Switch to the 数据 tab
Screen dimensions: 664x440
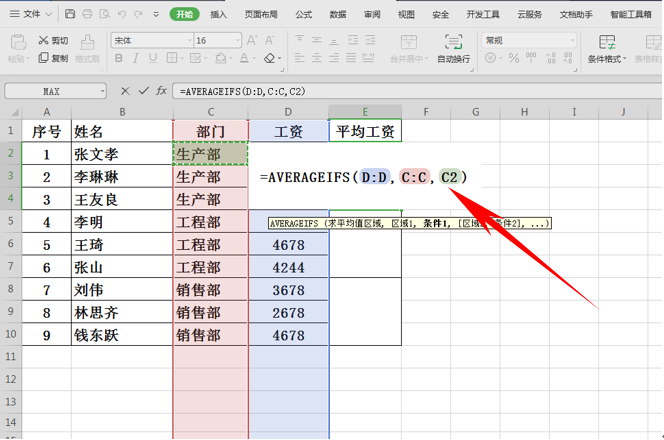pos(338,14)
